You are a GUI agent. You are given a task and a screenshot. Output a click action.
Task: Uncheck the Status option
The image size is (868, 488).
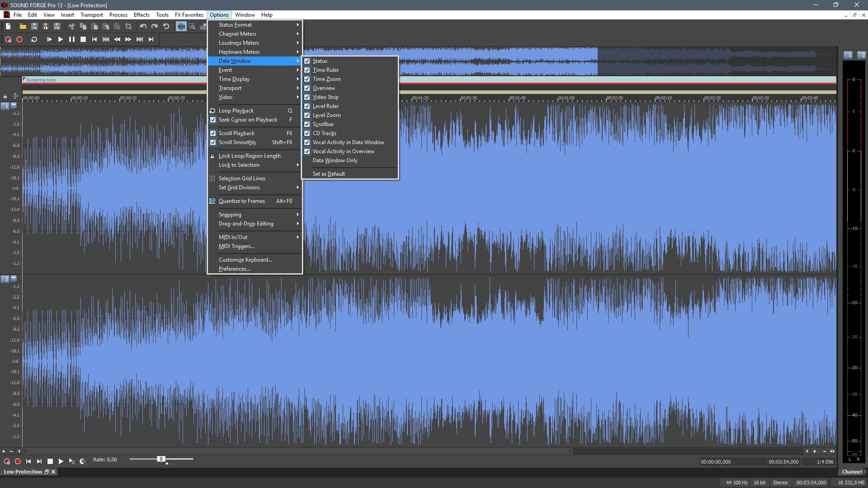pyautogui.click(x=307, y=61)
